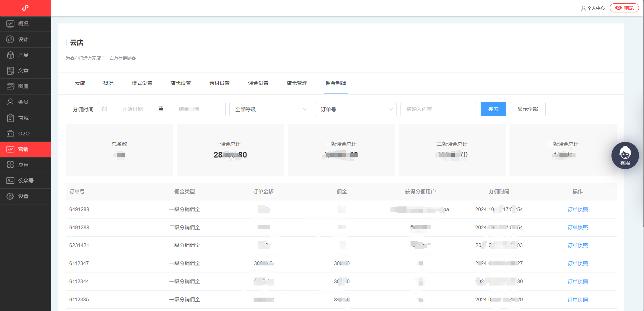This screenshot has height=311, width=644.
Task: Click the 一级佣金总计 summary card
Action: point(341,149)
